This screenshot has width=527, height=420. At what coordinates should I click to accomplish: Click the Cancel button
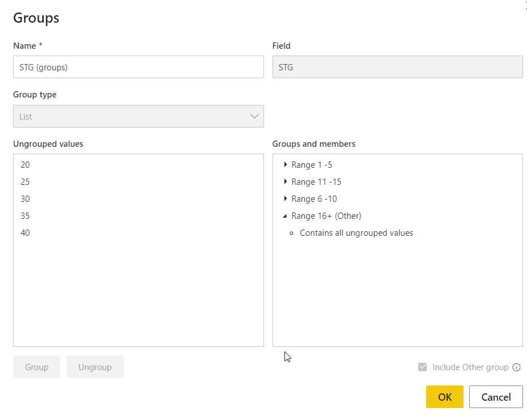tap(496, 397)
